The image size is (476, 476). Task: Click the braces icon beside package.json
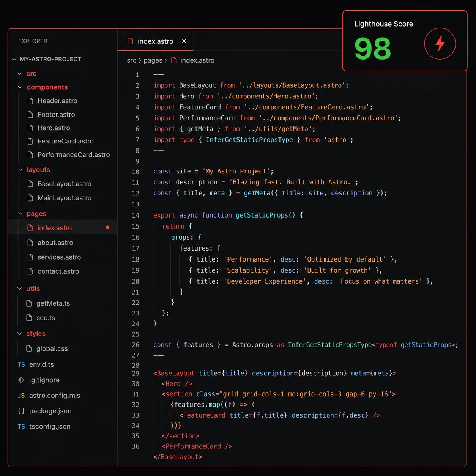[x=21, y=411]
